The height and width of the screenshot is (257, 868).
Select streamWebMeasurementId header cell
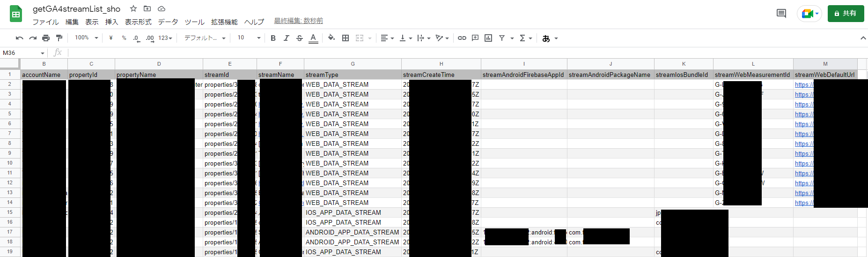click(753, 75)
